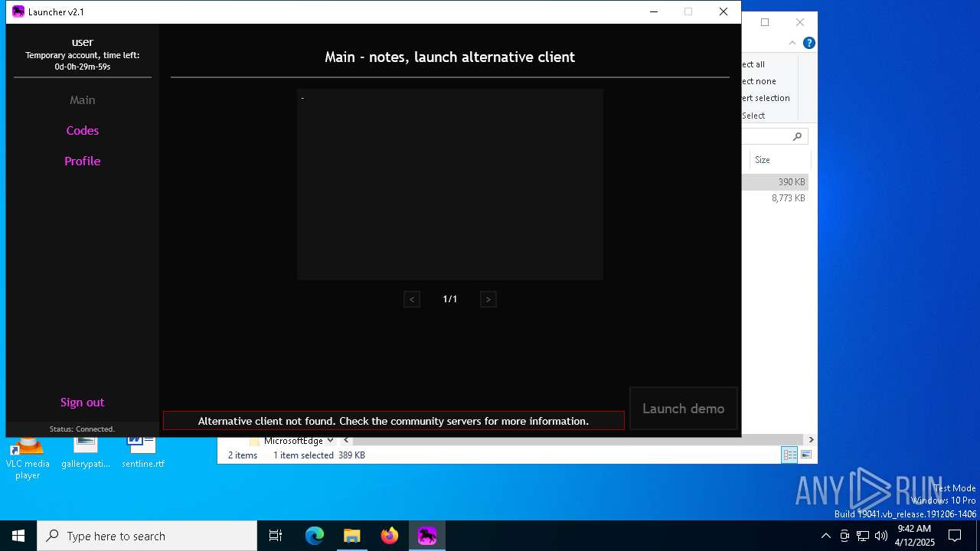Viewport: 980px width, 551px height.
Task: Click the Launch demo button
Action: click(x=683, y=409)
